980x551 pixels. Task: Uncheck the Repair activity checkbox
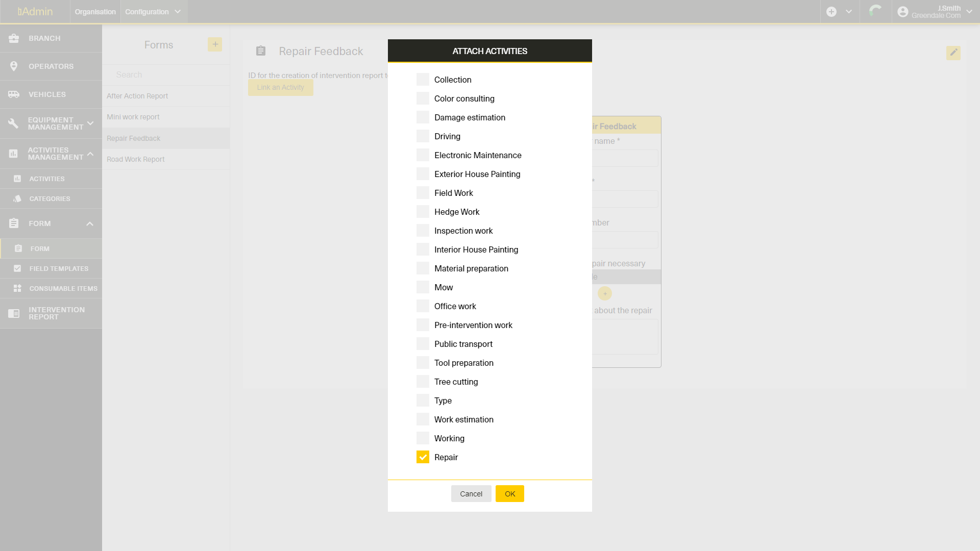pyautogui.click(x=423, y=457)
